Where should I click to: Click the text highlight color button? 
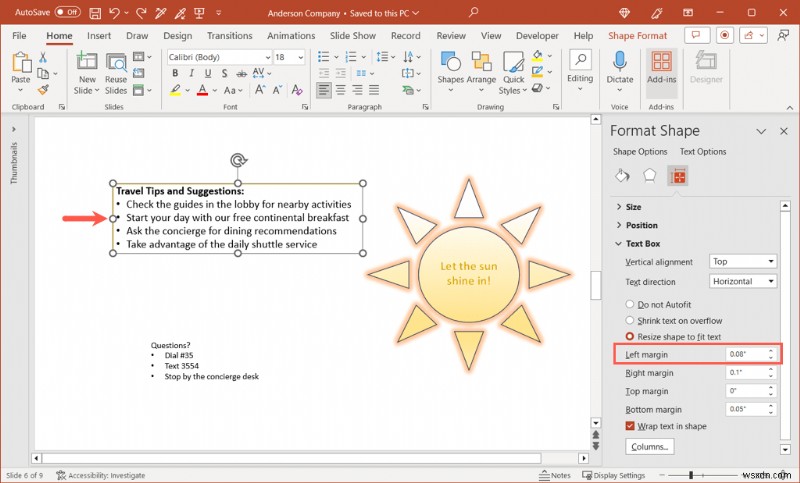coord(175,90)
